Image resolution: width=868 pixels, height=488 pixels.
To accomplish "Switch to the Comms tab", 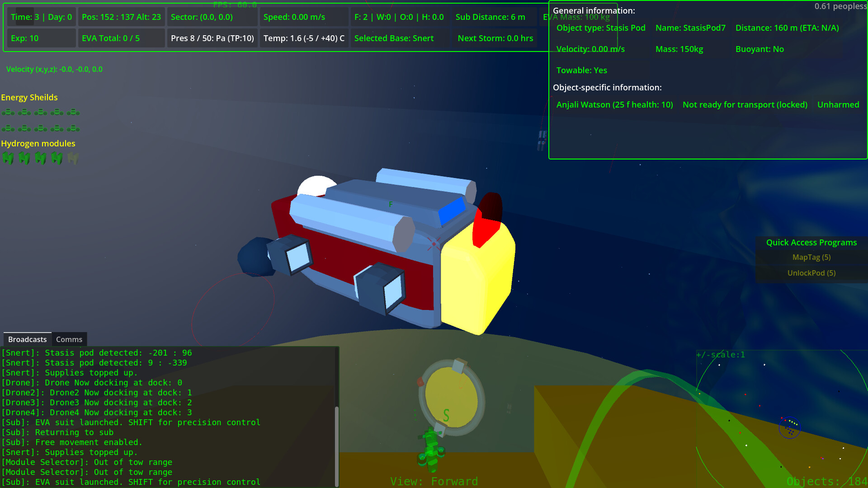I will point(69,339).
